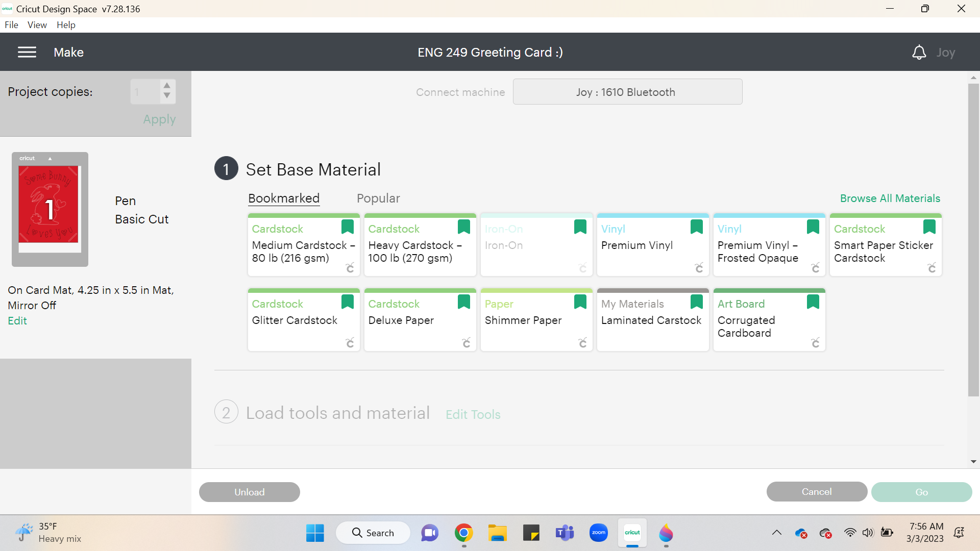Select the card mat preview thumbnail
This screenshot has width=980, height=551.
point(50,209)
